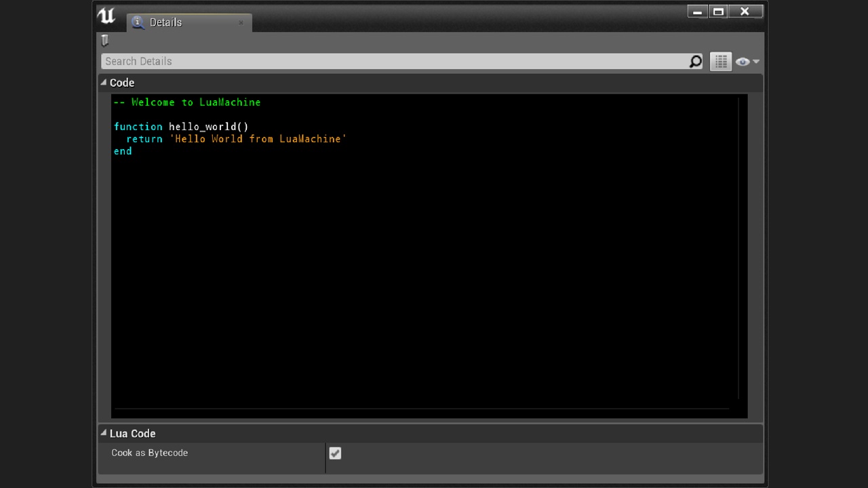Maximize the Details window
The image size is (868, 488).
coord(719,12)
